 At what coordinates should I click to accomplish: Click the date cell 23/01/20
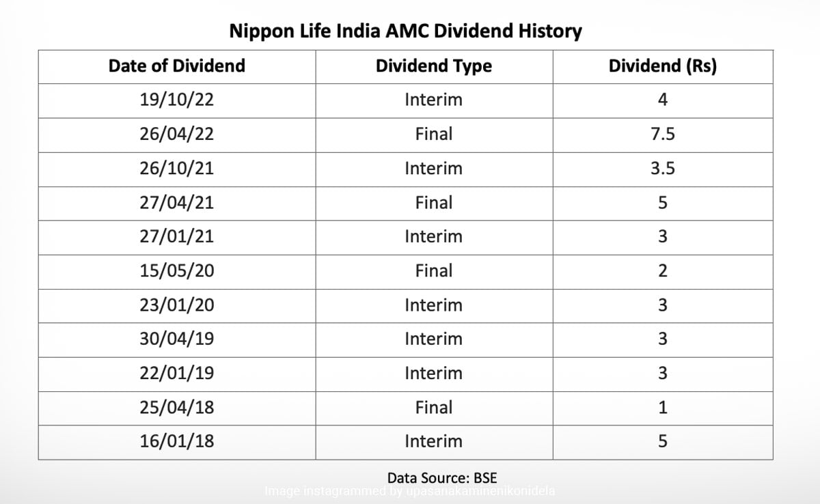point(176,305)
